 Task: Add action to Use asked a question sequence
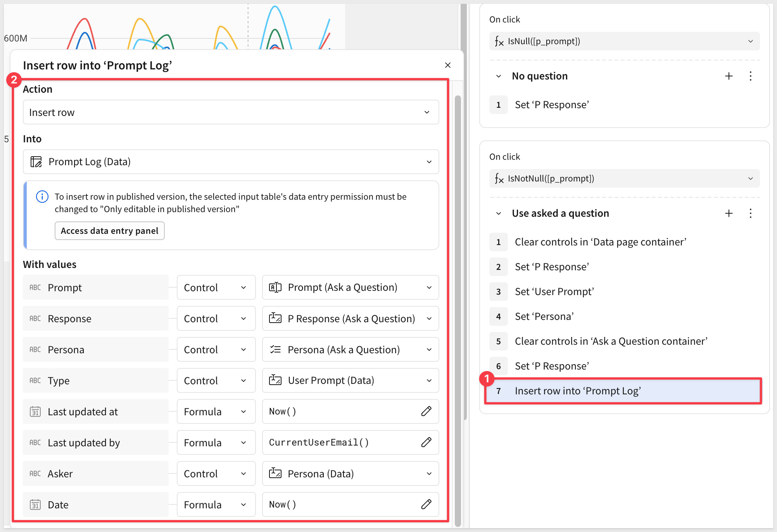729,213
